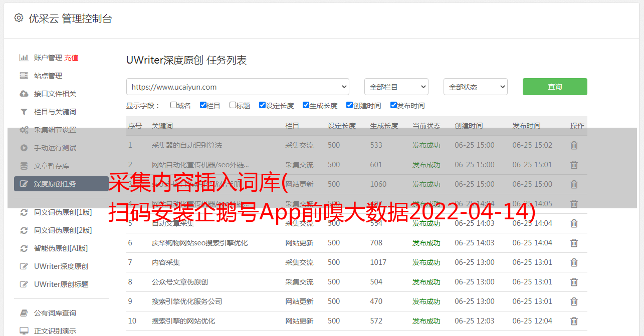
Task: Click trash icon in row published 06-25 14:05
Action: (574, 204)
